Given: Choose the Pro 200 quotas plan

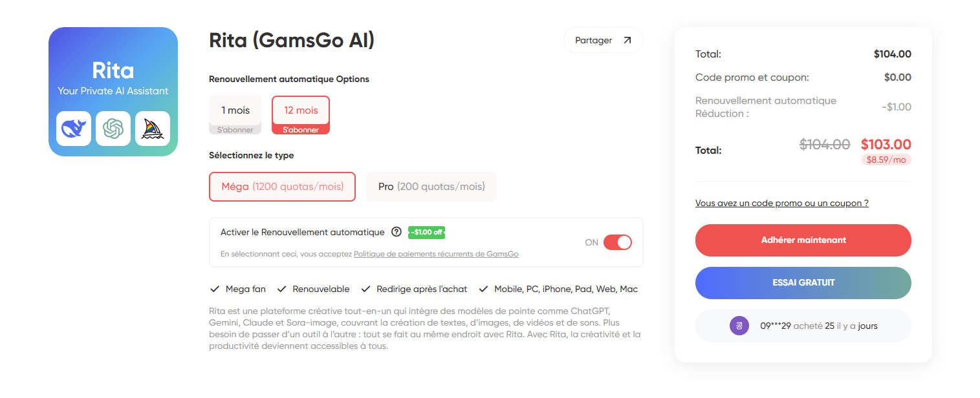Looking at the screenshot, I should tap(431, 187).
